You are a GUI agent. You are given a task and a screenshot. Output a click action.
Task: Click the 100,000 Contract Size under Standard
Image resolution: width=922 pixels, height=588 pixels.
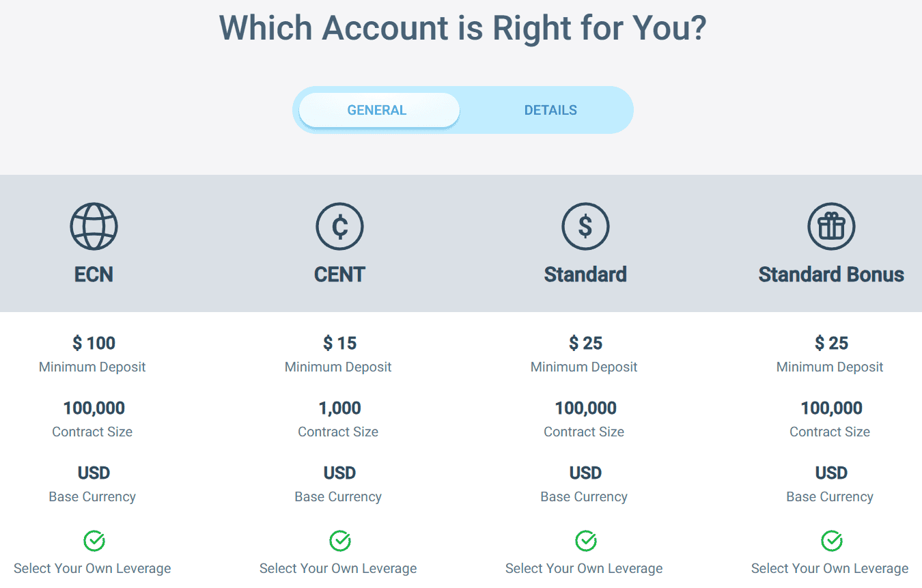(x=585, y=408)
